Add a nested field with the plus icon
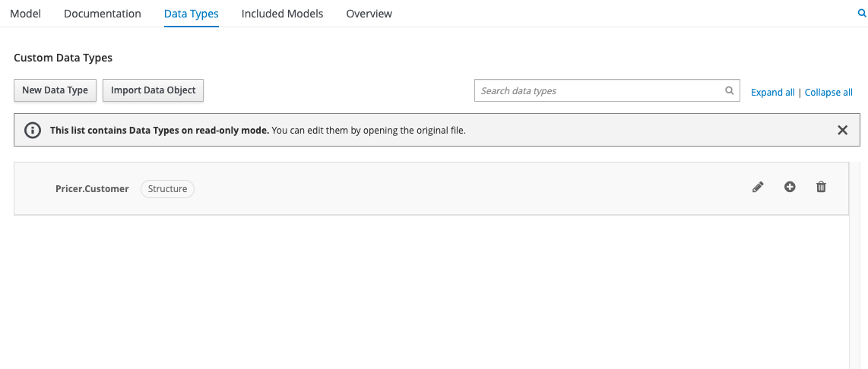The image size is (868, 369). point(790,187)
